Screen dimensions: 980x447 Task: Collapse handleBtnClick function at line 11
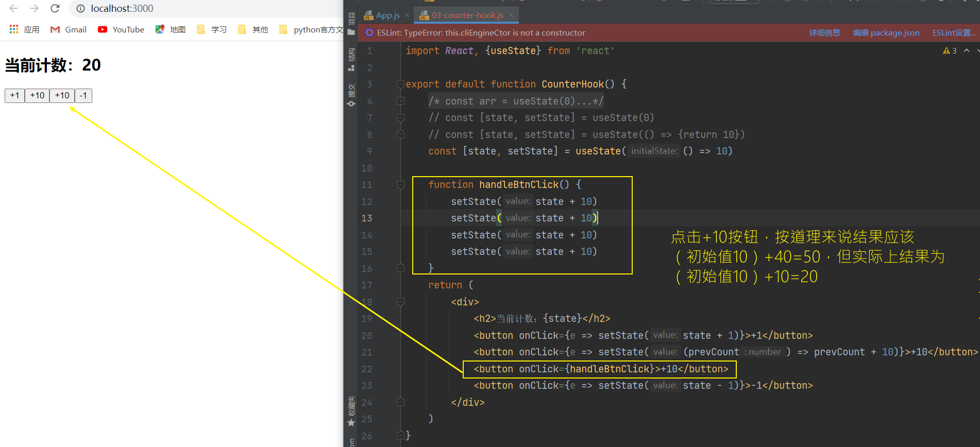400,184
